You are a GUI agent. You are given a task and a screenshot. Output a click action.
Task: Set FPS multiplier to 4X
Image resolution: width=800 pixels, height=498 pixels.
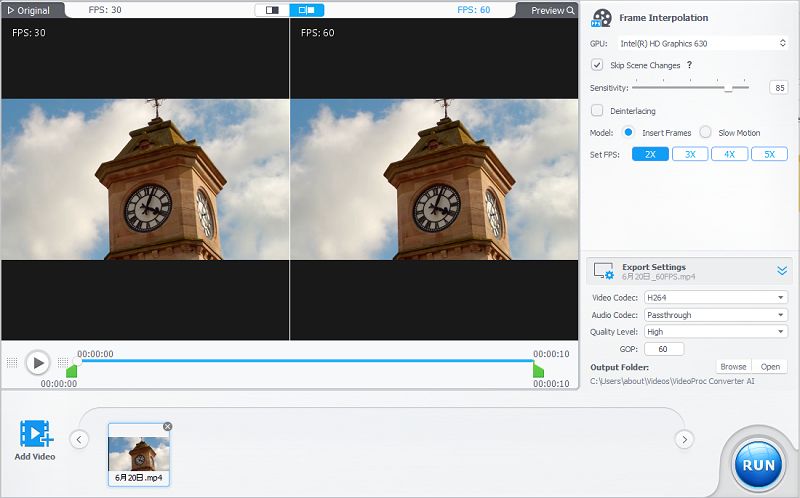[x=730, y=154]
